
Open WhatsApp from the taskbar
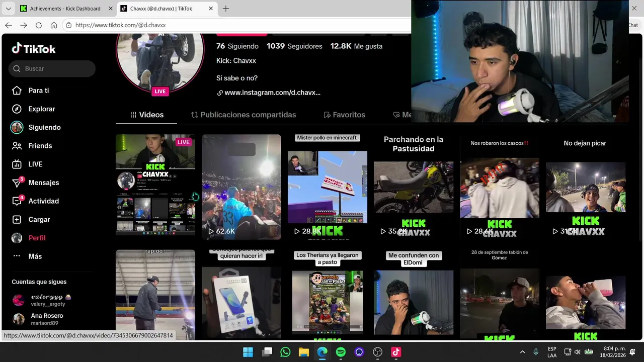[x=285, y=352]
